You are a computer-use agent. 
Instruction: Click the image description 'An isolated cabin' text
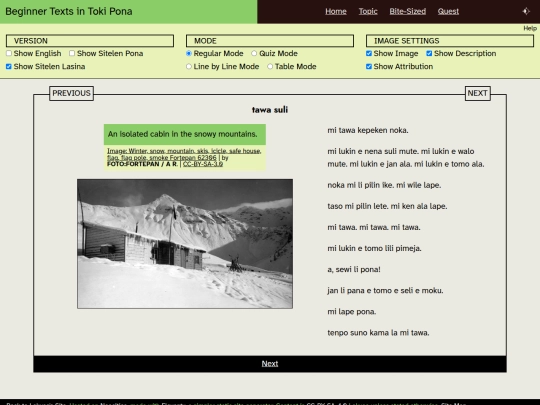click(183, 134)
